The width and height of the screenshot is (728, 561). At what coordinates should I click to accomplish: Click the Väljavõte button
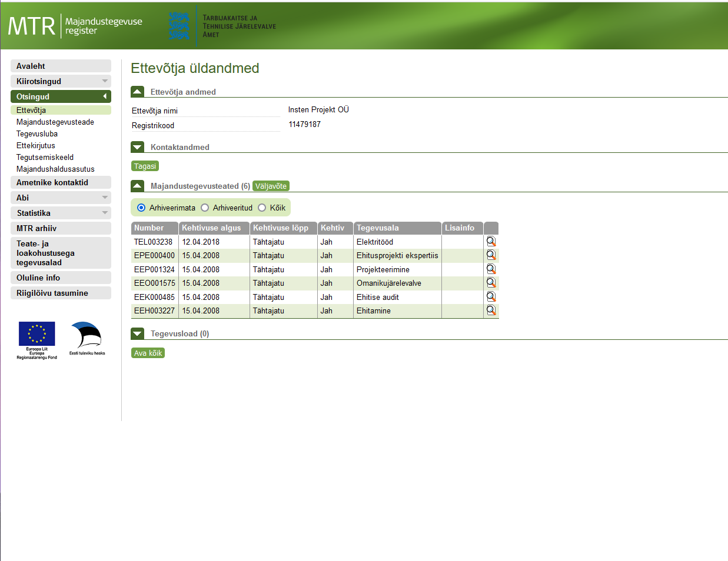point(271,186)
